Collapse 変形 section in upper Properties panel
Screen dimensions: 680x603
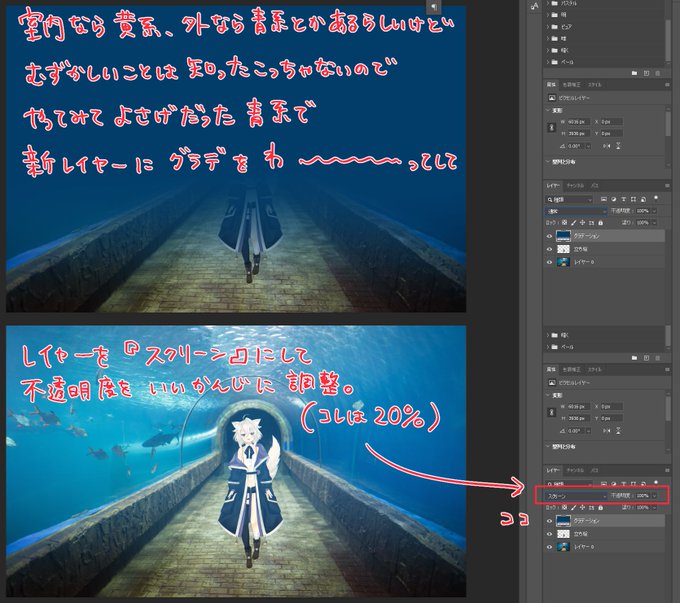[548, 111]
